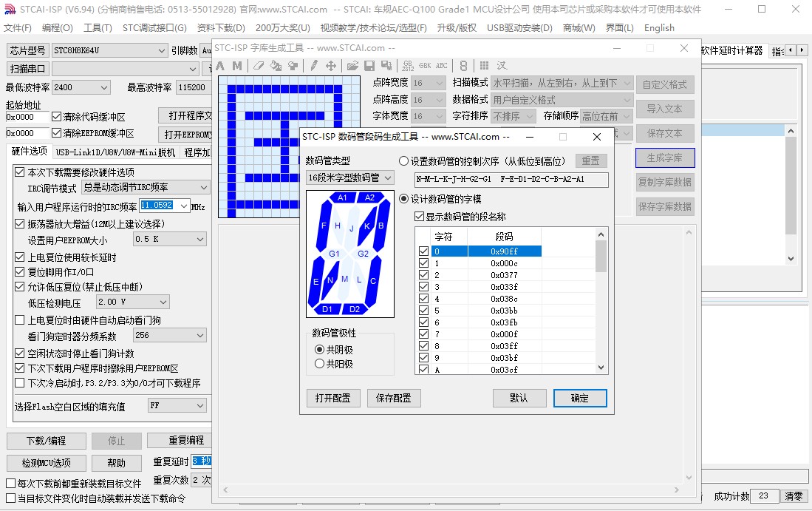Image resolution: width=812 pixels, height=511 pixels.
Task: Select 共阳极 polarity radio button
Action: click(x=319, y=364)
